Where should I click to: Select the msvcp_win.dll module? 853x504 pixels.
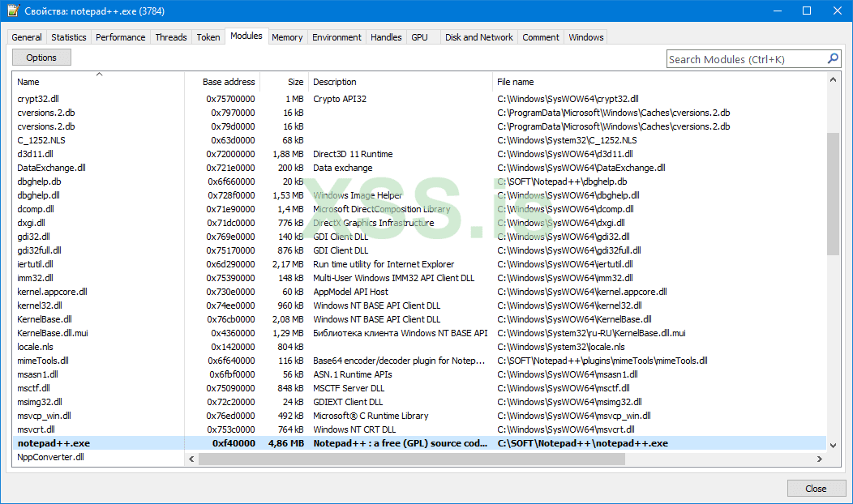(419, 416)
